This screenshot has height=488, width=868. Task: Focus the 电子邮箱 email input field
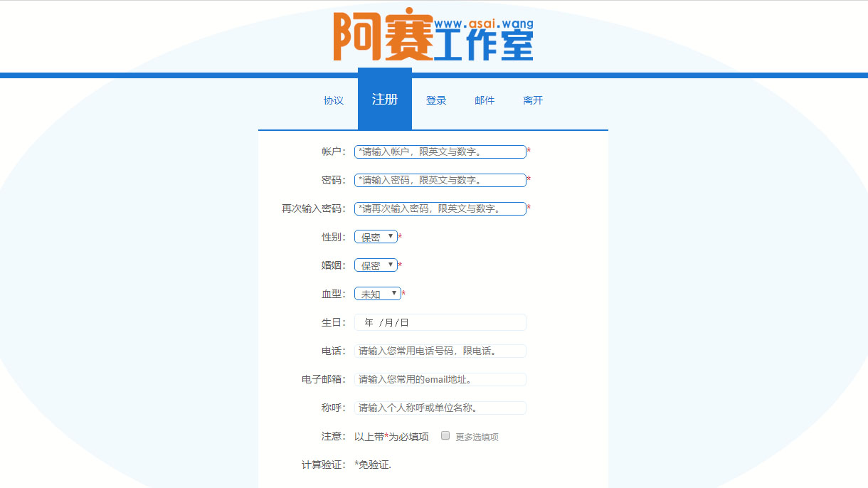440,378
